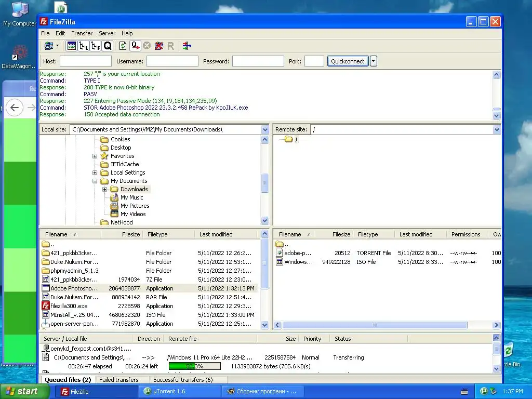
Task: Select the NetHood folder in the tree
Action: (x=122, y=222)
